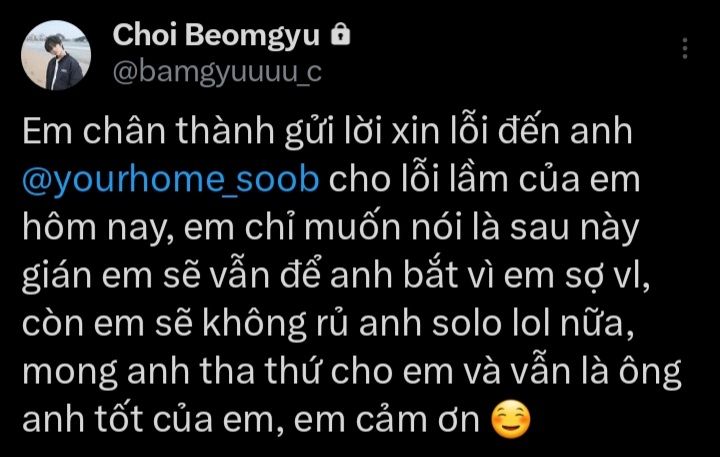Click the protected account lock icon
Viewport: 720px width, 457px height.
341,34
